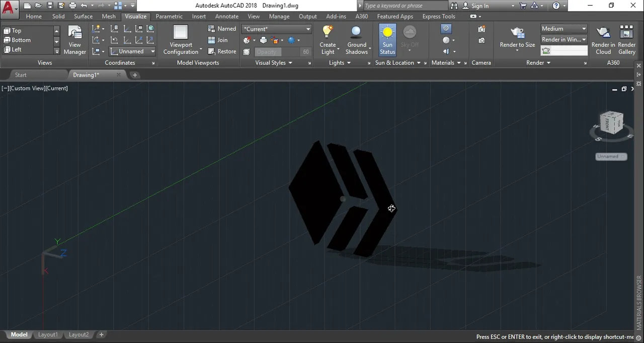Switch to the Layout1 tab
The height and width of the screenshot is (343, 644).
point(48,334)
